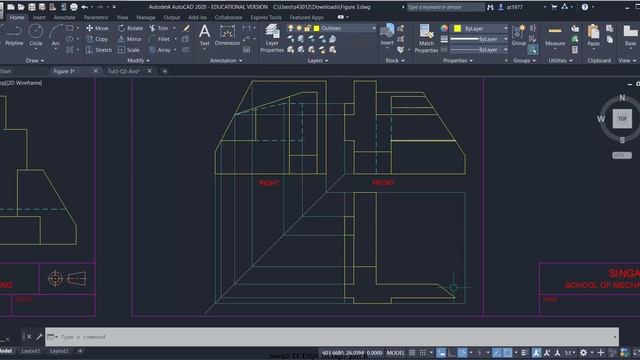Select the Polyline tool
Viewport: 640px width, 360px height.
coord(14,35)
